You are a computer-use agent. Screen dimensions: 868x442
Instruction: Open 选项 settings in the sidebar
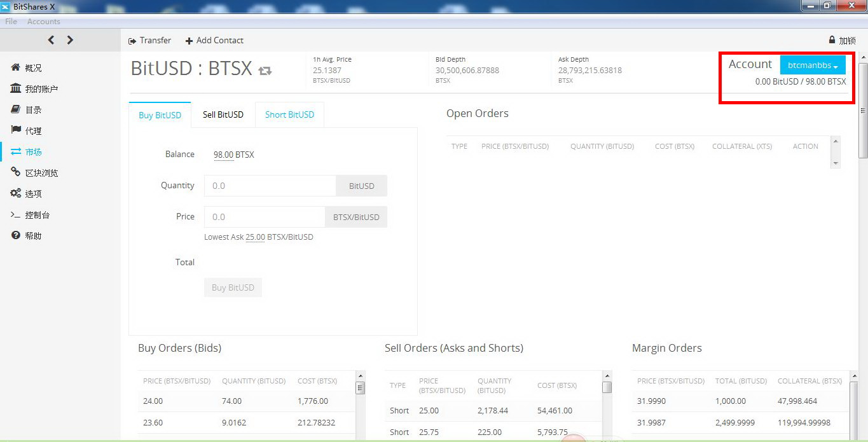(27, 194)
